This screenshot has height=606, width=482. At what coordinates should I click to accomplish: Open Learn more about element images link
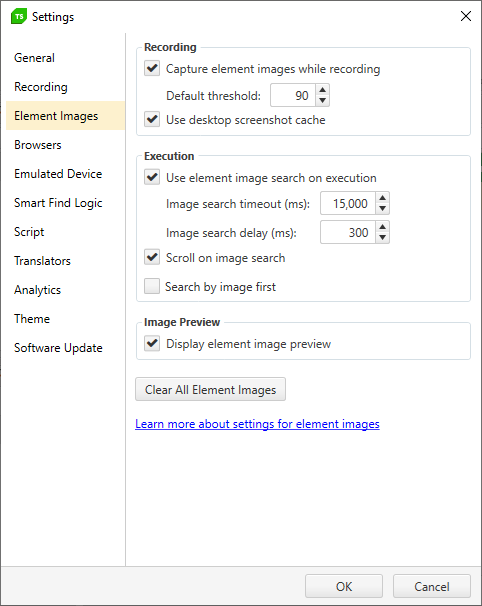click(x=257, y=424)
